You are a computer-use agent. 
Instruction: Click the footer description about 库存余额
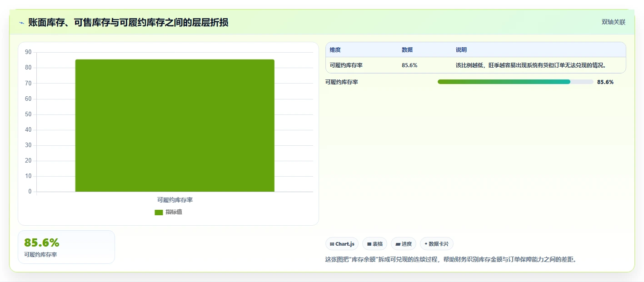click(x=451, y=260)
